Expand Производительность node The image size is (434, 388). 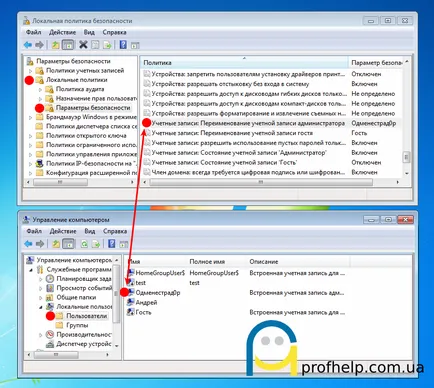(x=41, y=334)
